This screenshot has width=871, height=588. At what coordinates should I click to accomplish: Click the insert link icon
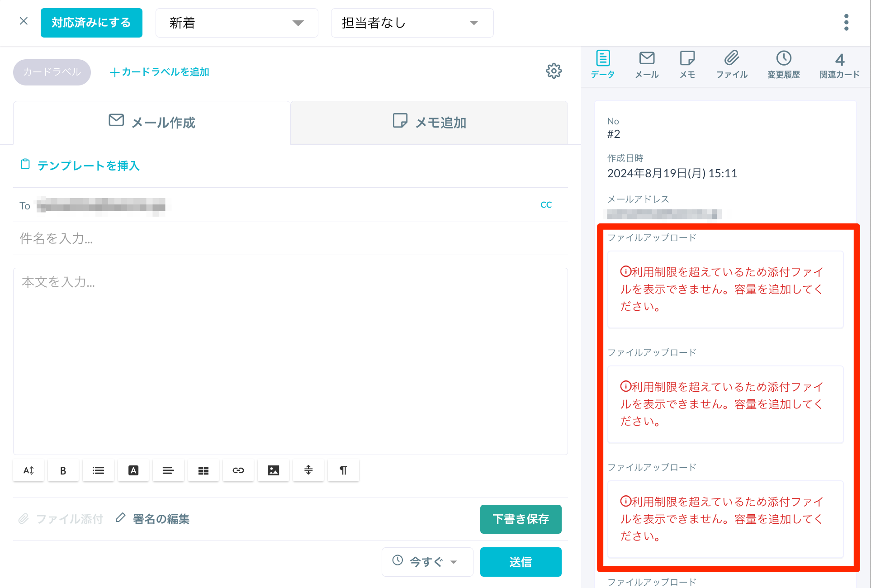point(238,470)
